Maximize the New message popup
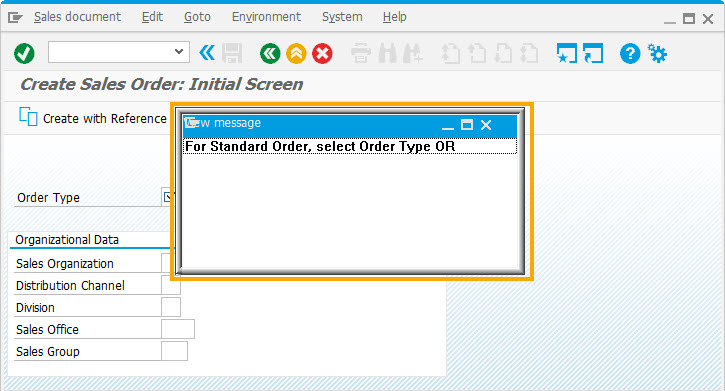 (x=467, y=125)
